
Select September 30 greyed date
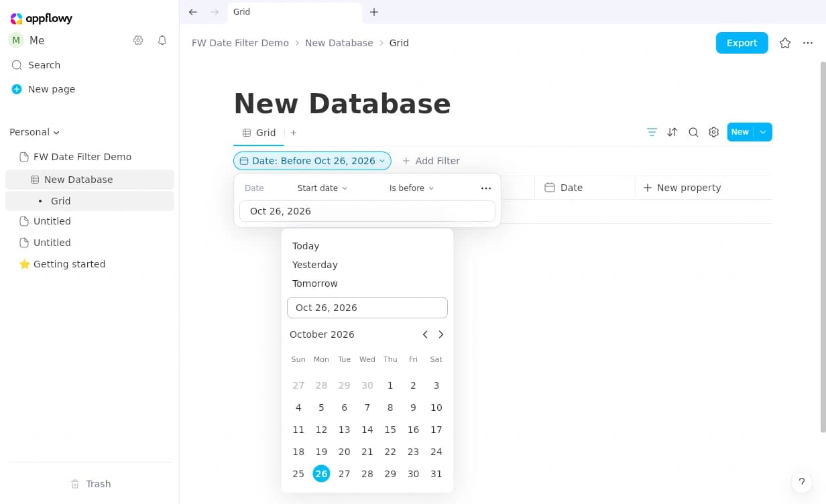(x=367, y=385)
